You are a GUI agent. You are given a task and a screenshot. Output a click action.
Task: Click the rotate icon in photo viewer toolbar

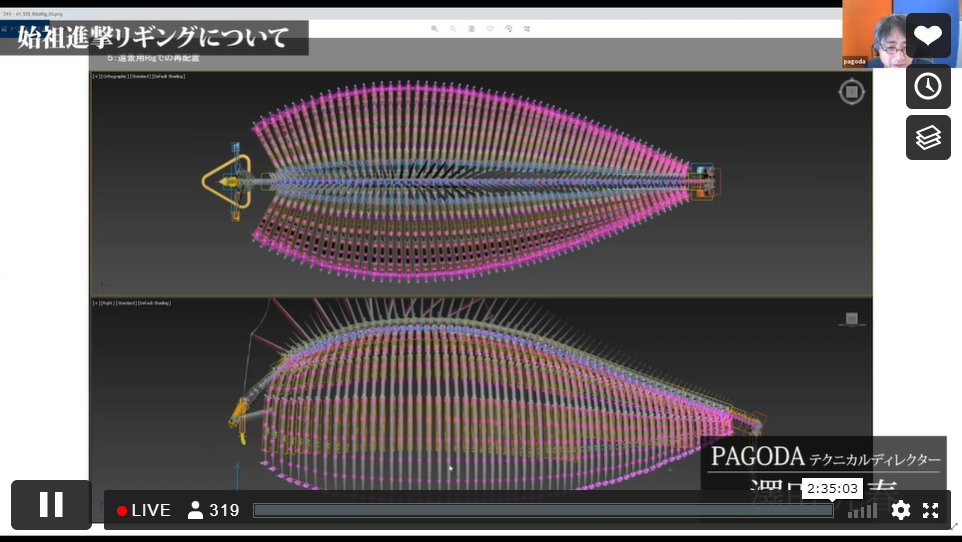(x=509, y=29)
